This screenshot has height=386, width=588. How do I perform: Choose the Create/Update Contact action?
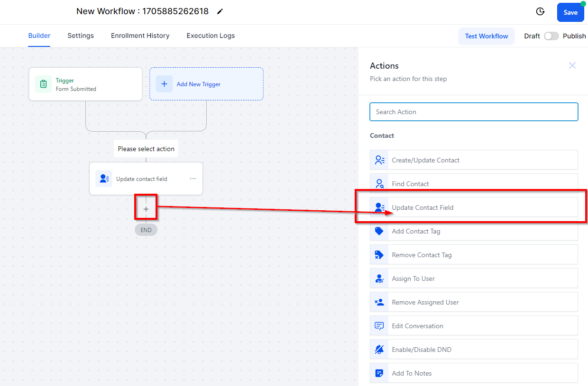pos(474,160)
